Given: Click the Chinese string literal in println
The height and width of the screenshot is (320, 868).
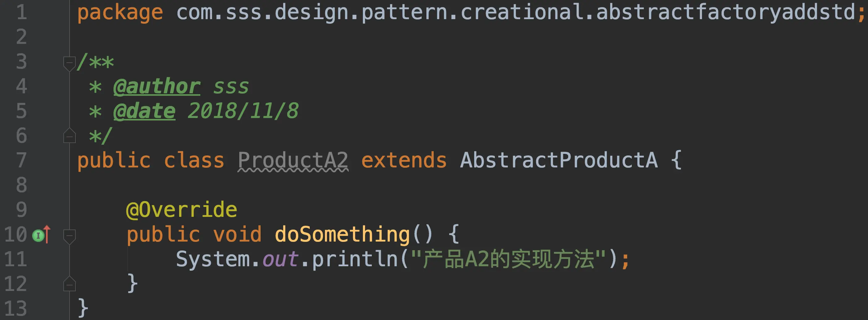Looking at the screenshot, I should 509,259.
